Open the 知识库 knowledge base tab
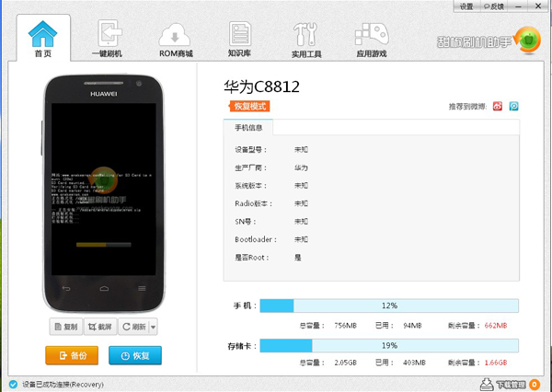552x392 pixels. (239, 39)
